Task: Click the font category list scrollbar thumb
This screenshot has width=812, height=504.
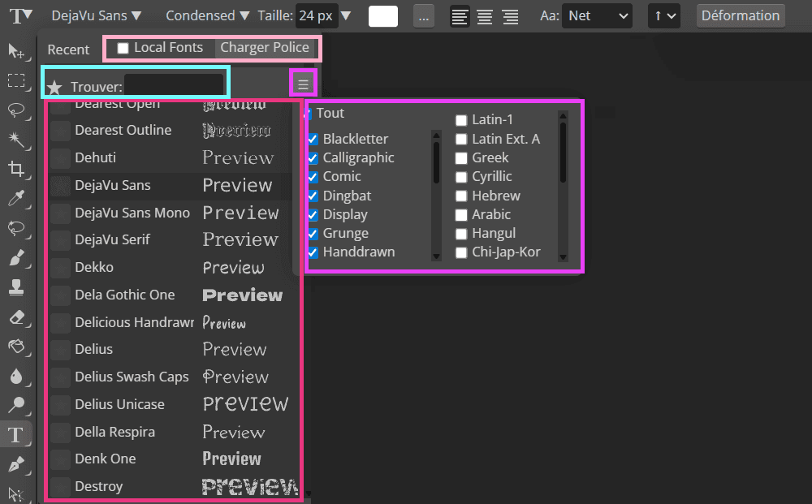Action: pos(436,162)
